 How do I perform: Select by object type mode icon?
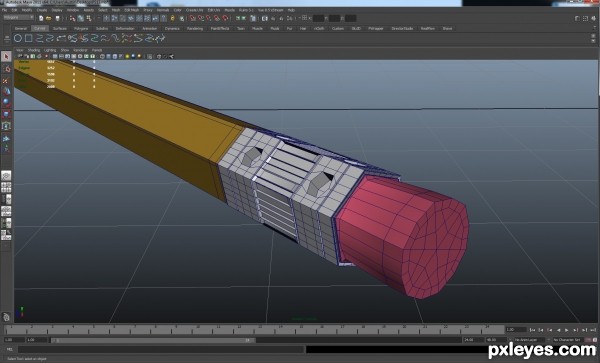[x=81, y=18]
